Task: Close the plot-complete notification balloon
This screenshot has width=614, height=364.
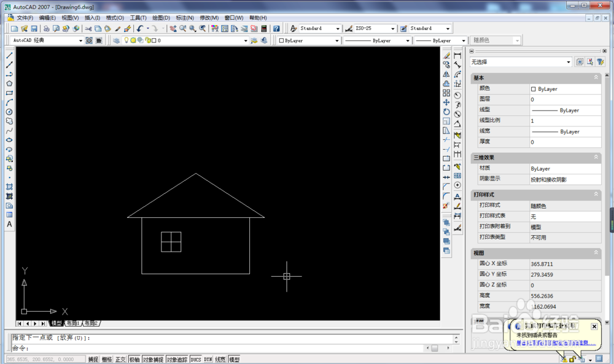Action: pyautogui.click(x=594, y=327)
